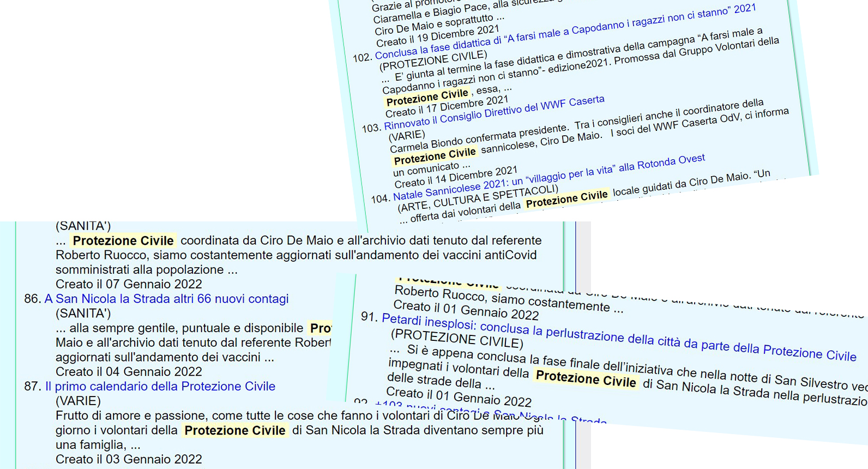The width and height of the screenshot is (868, 469).
Task: Open the "Natale Sannicolese 2021" result link
Action: pos(549,177)
